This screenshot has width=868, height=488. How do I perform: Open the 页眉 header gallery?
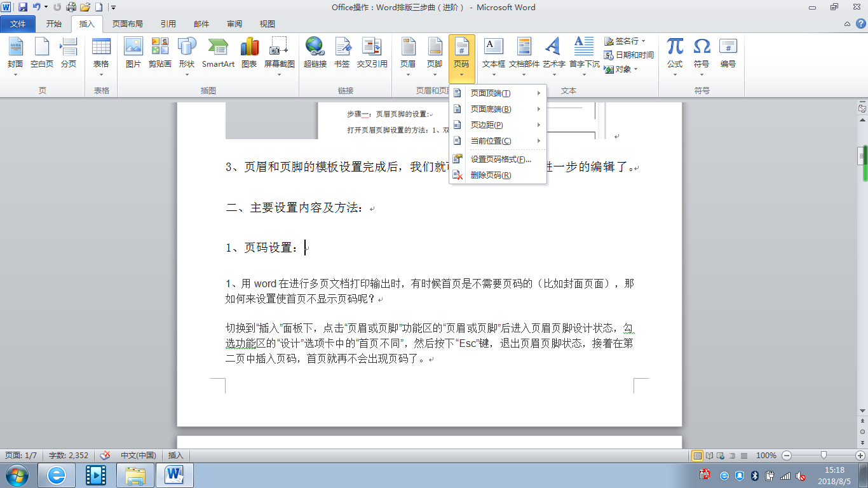[x=408, y=57]
